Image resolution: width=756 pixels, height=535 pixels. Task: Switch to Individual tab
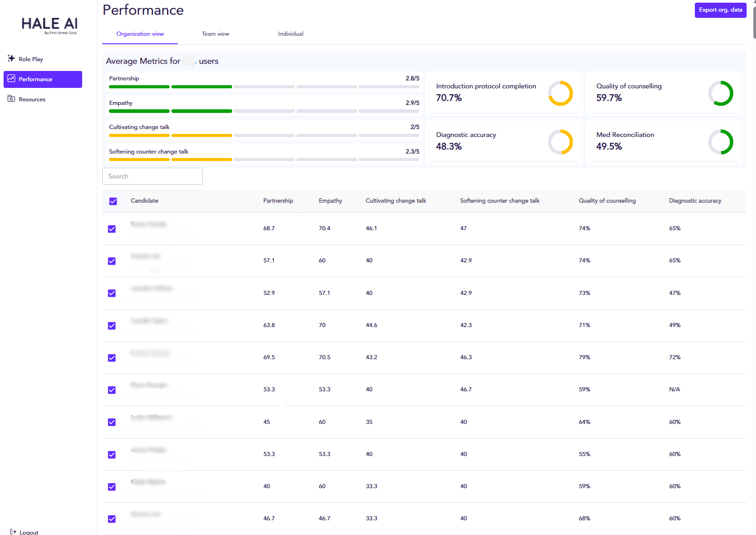pos(291,34)
